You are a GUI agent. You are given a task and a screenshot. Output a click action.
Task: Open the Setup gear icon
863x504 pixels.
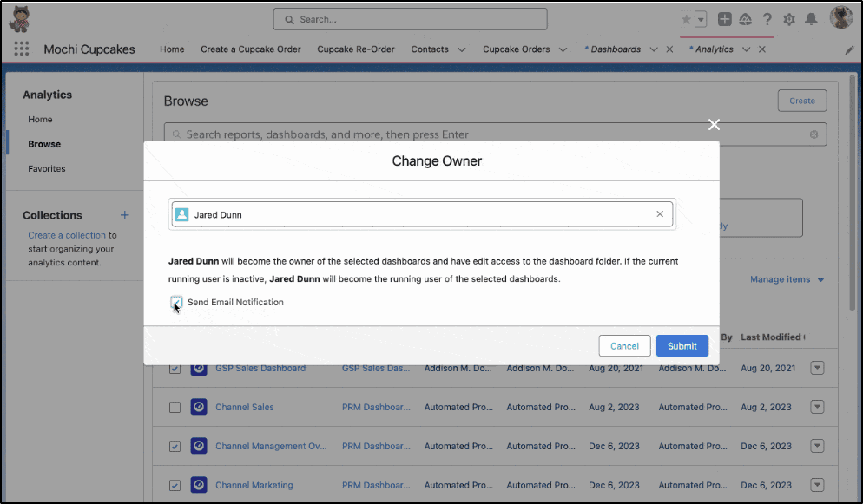click(x=789, y=20)
